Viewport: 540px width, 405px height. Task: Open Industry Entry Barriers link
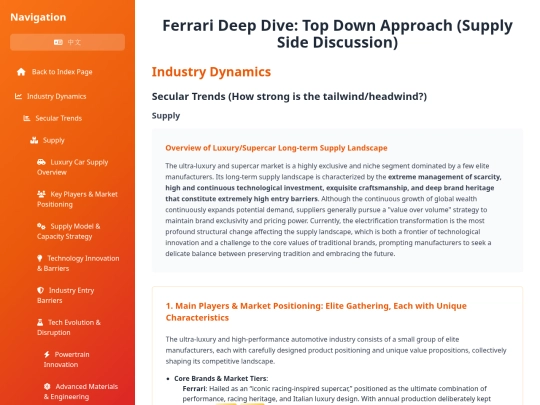pos(65,295)
